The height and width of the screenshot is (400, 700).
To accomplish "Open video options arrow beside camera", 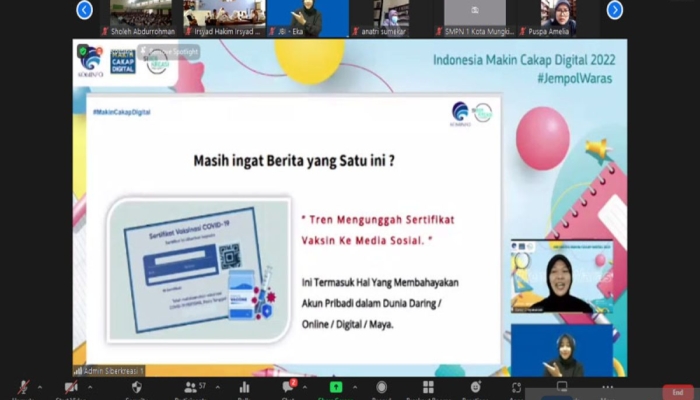I will pyautogui.click(x=90, y=387).
